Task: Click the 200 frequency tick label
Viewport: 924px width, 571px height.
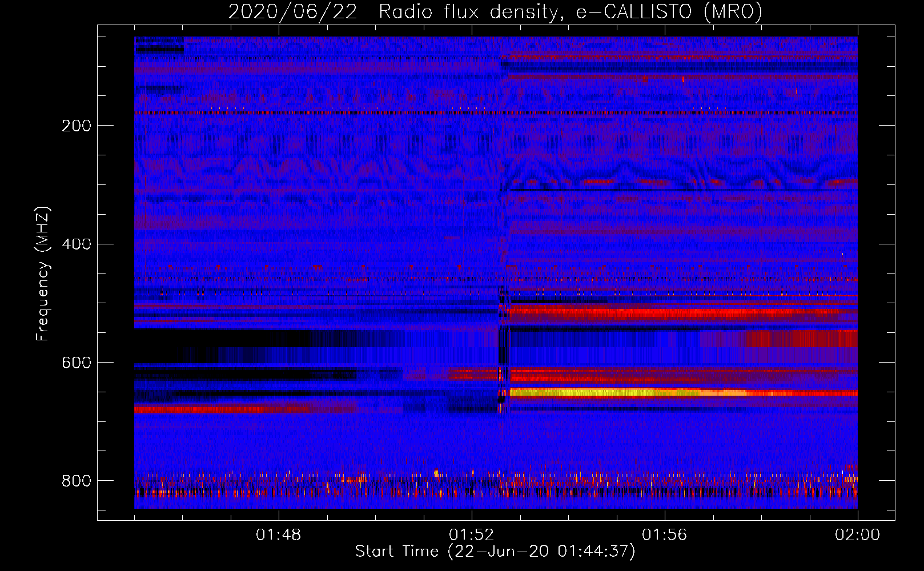Action: (77, 126)
